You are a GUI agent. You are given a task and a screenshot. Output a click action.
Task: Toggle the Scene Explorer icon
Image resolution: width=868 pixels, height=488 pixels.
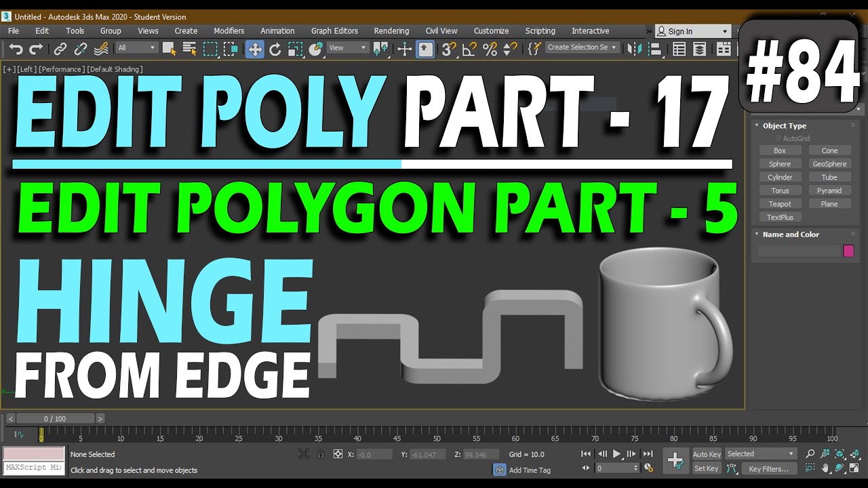(679, 49)
